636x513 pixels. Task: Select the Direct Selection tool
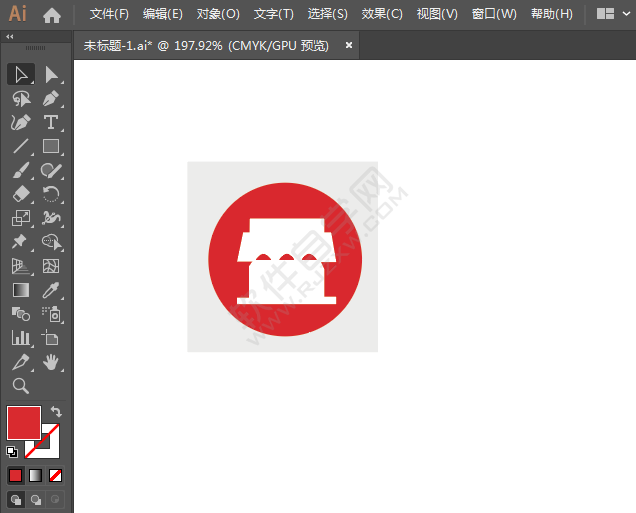[x=51, y=74]
